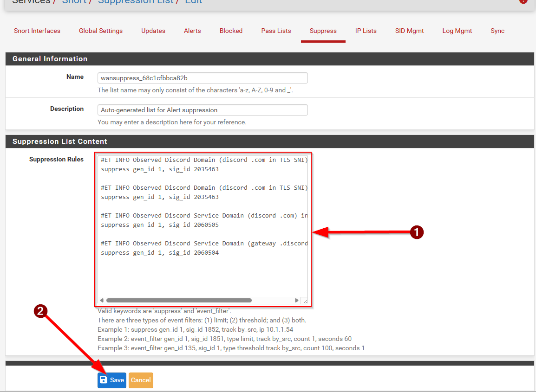Image resolution: width=536 pixels, height=392 pixels.
Task: Open the SID Mgmt tab
Action: tap(409, 31)
